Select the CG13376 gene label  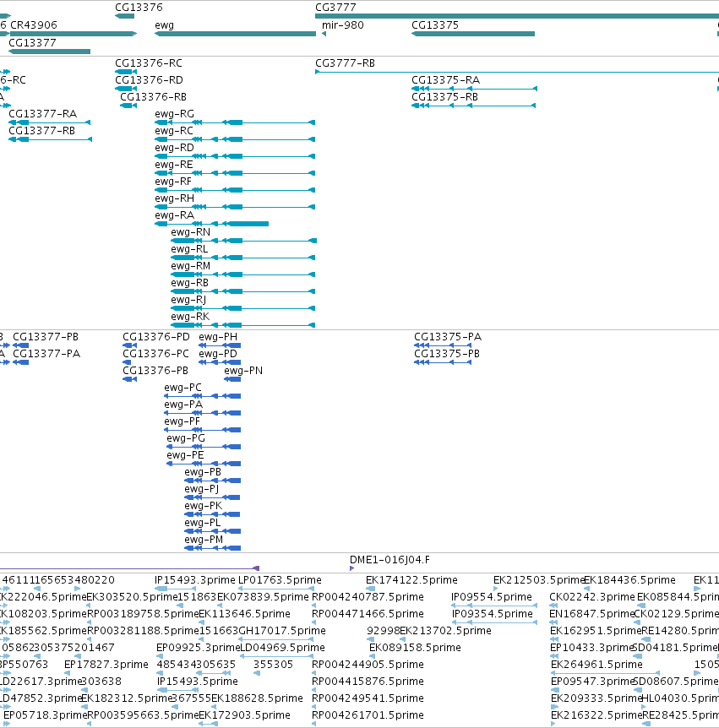pyautogui.click(x=139, y=8)
